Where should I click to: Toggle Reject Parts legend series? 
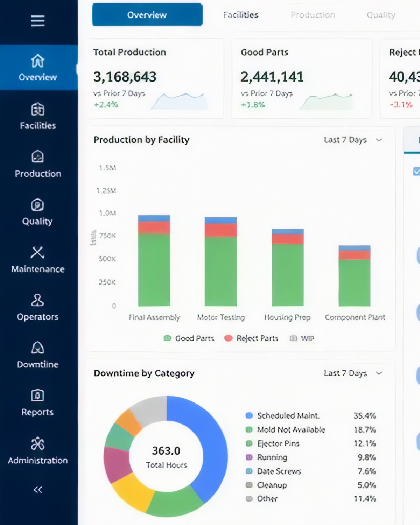(x=251, y=338)
